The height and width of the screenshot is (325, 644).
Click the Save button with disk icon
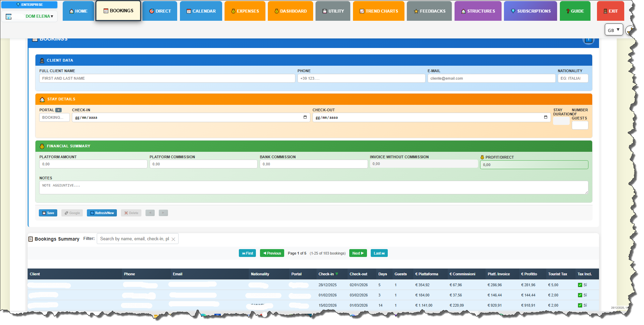click(48, 213)
